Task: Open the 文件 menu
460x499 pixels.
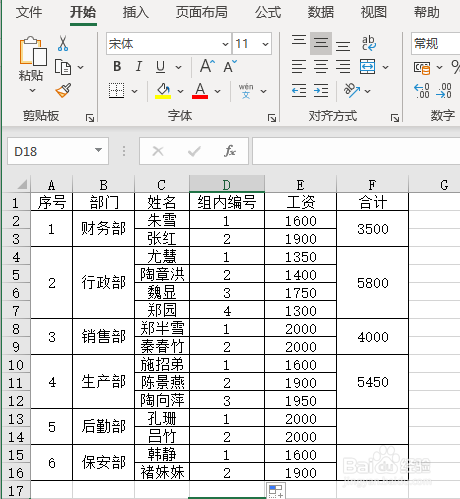Action: coord(29,12)
